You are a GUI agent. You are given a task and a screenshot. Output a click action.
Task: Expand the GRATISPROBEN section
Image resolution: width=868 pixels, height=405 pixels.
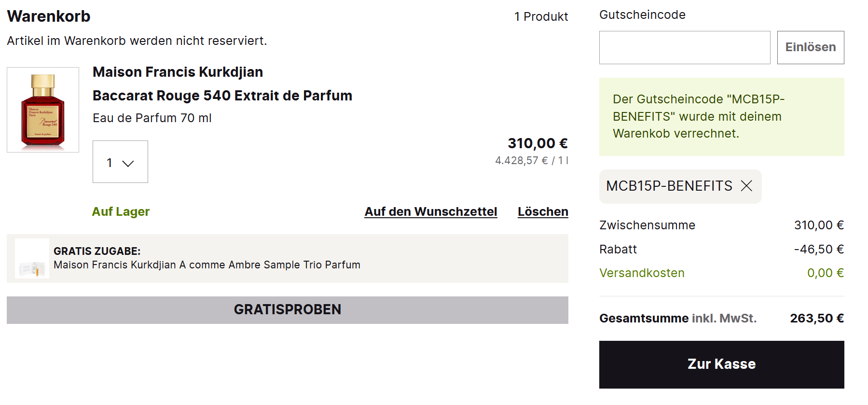287,310
